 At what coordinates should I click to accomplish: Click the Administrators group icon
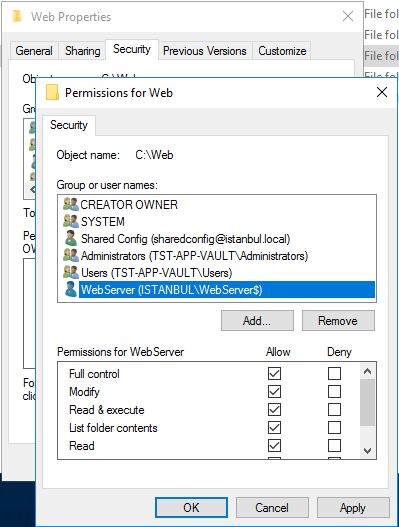pyautogui.click(x=71, y=255)
